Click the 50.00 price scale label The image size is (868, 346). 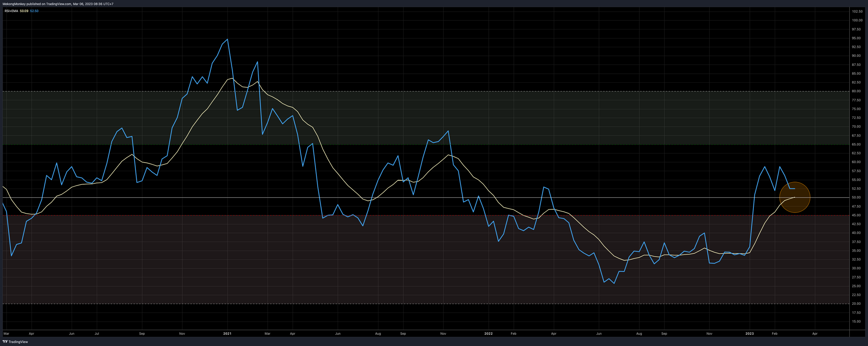click(857, 198)
